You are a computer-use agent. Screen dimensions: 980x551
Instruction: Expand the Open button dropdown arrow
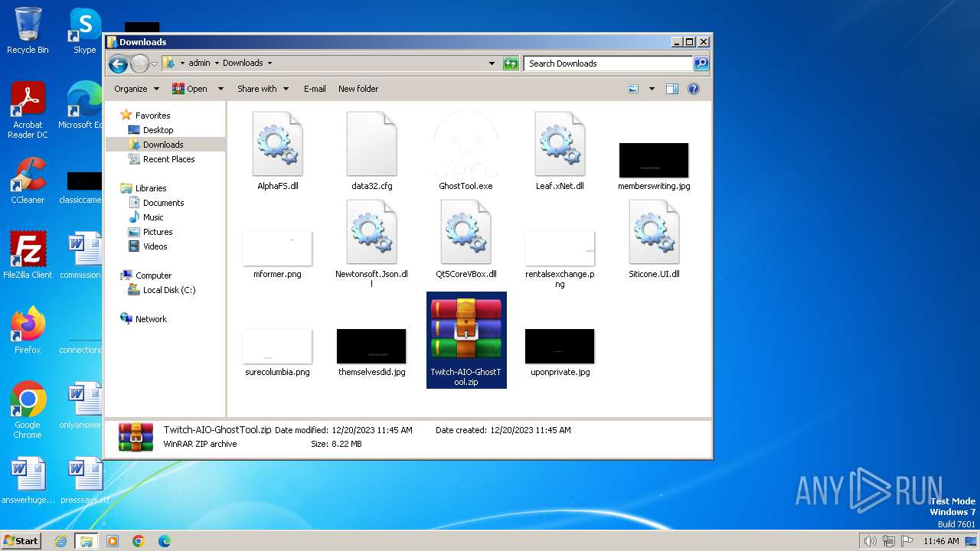pyautogui.click(x=220, y=89)
